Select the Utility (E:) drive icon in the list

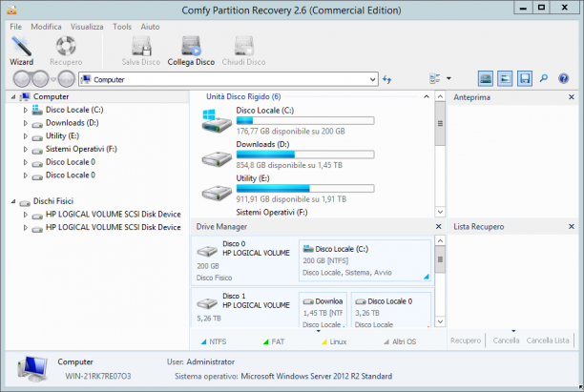coord(217,193)
